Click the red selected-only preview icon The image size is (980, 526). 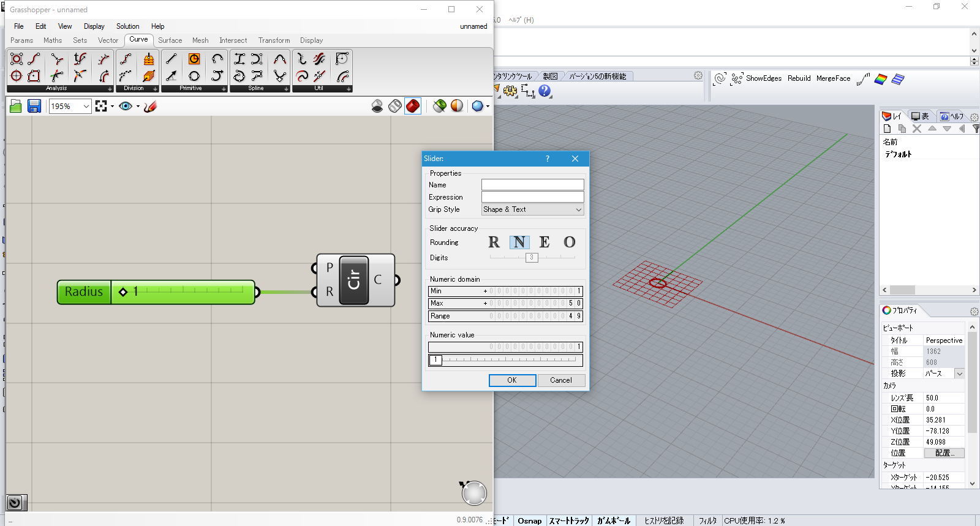(x=413, y=106)
